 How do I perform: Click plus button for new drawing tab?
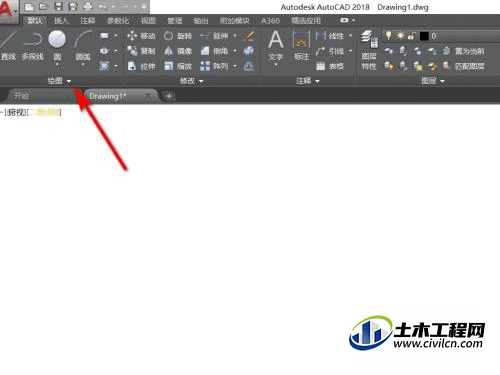169,96
